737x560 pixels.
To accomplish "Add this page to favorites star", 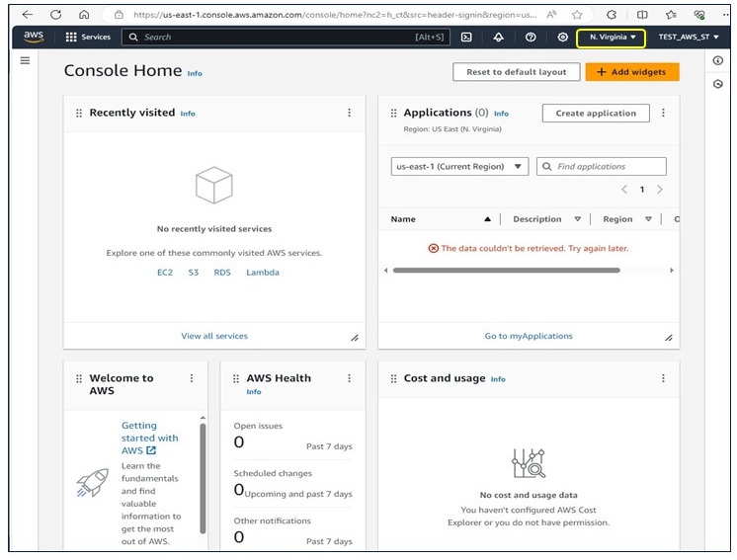I will (577, 15).
